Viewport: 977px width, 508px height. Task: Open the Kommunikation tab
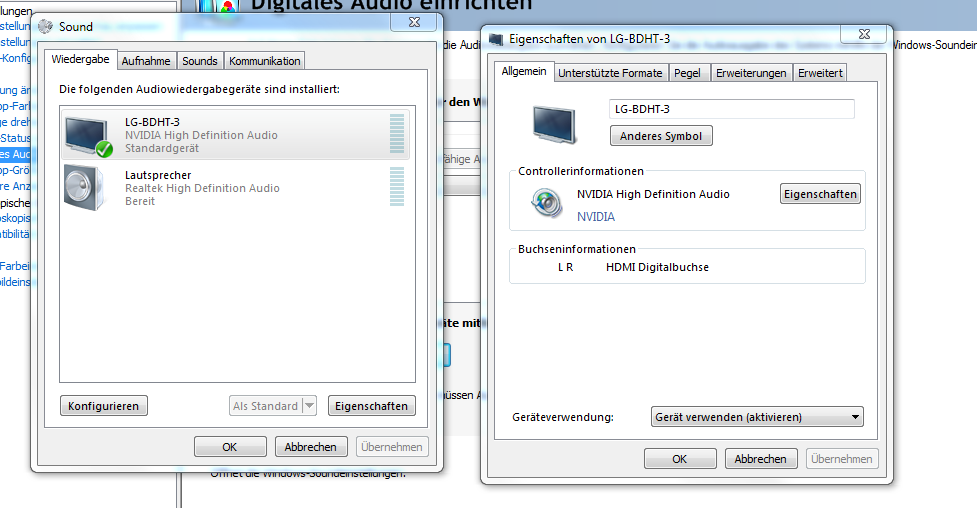click(264, 61)
